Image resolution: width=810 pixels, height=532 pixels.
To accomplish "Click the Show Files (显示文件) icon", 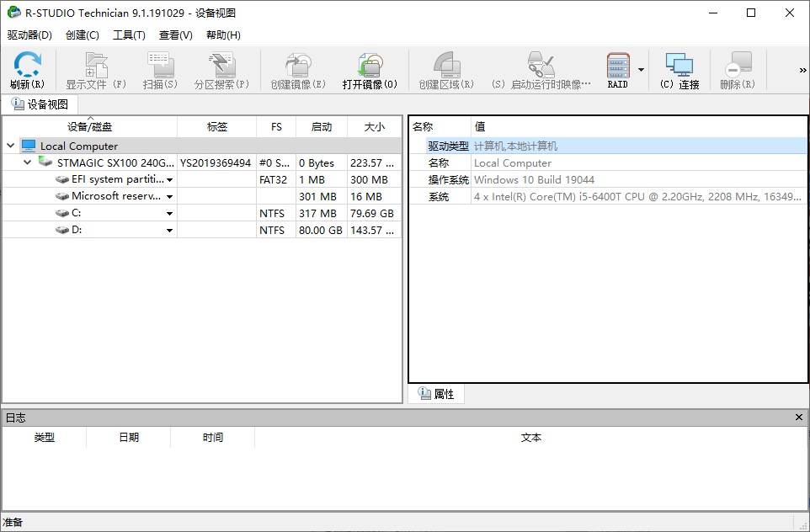I will point(96,65).
